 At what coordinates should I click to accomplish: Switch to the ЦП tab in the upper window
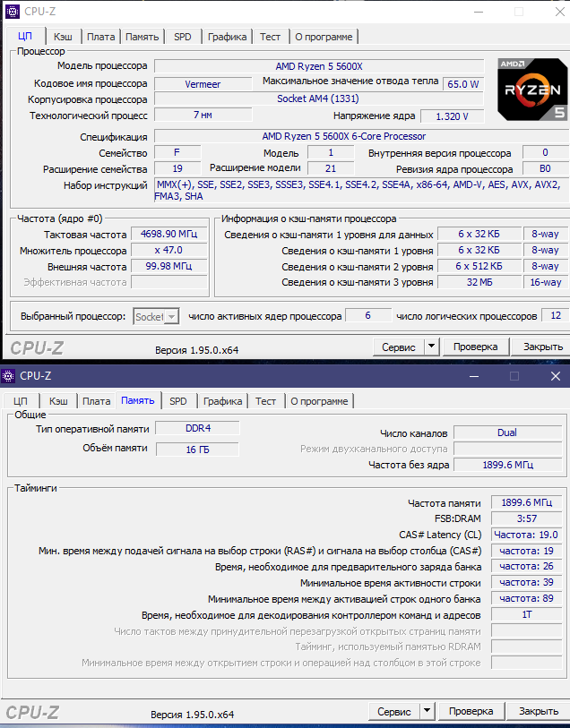(x=25, y=36)
